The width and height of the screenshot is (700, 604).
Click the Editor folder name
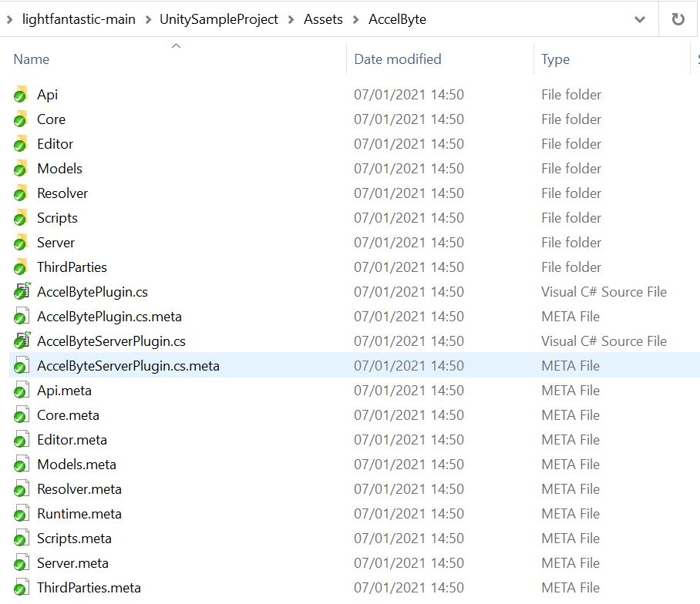55,144
